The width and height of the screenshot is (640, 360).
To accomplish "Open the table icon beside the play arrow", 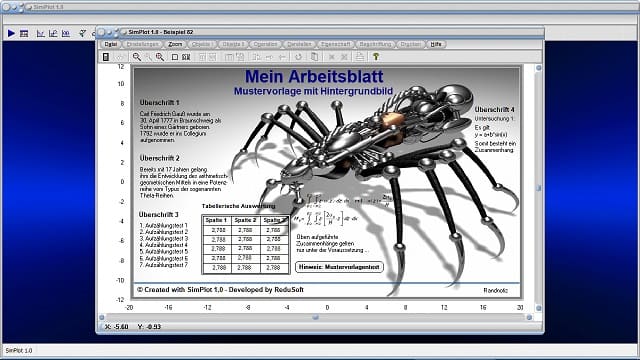I will (24, 33).
